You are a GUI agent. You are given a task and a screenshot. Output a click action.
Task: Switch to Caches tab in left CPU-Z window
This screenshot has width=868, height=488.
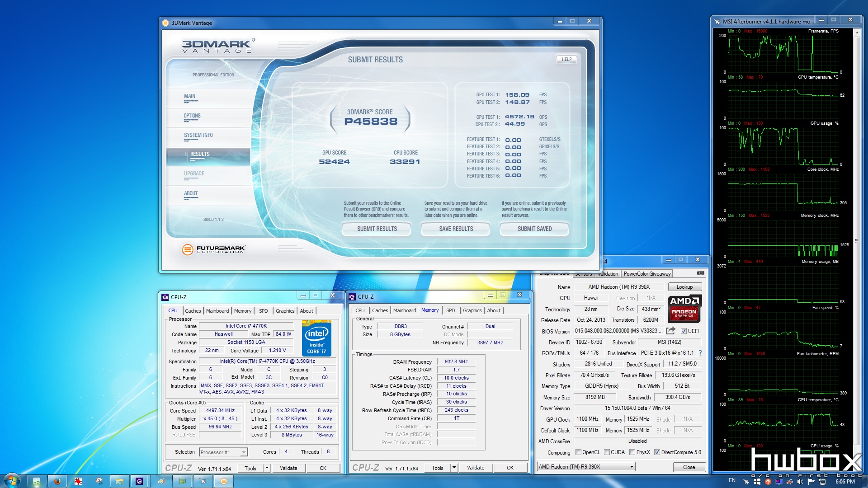pos(193,311)
